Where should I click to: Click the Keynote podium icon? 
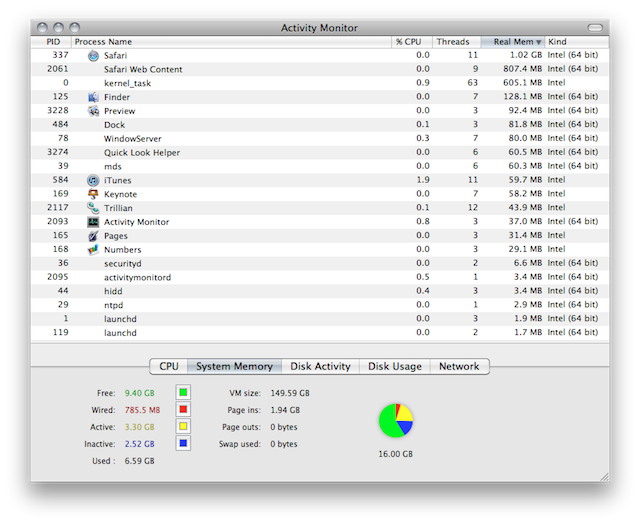93,194
